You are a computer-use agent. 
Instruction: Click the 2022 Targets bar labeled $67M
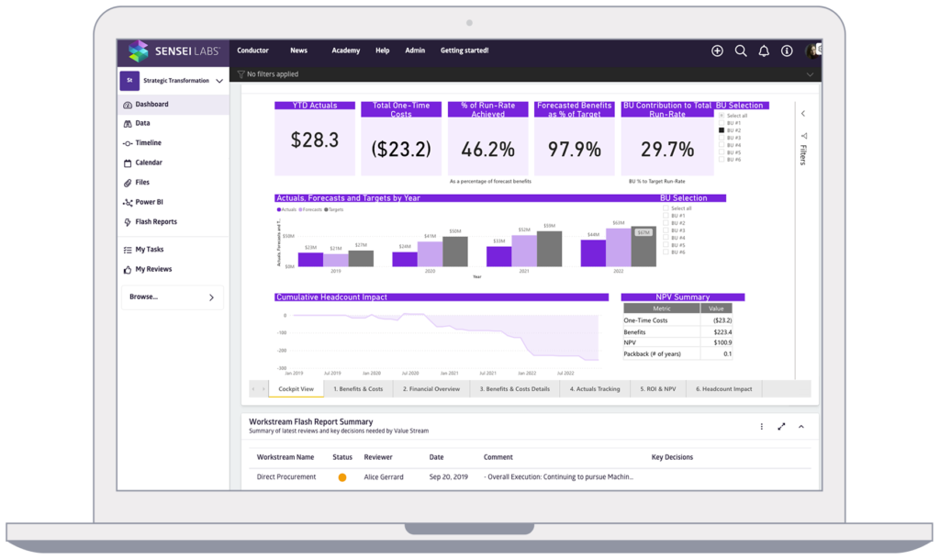(643, 246)
